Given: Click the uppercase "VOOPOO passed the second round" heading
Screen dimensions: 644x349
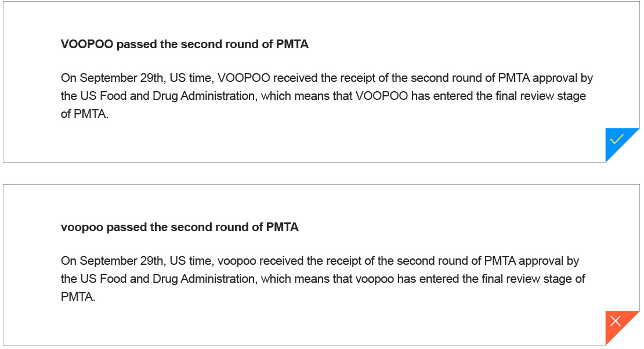Looking at the screenshot, I should (x=184, y=44).
